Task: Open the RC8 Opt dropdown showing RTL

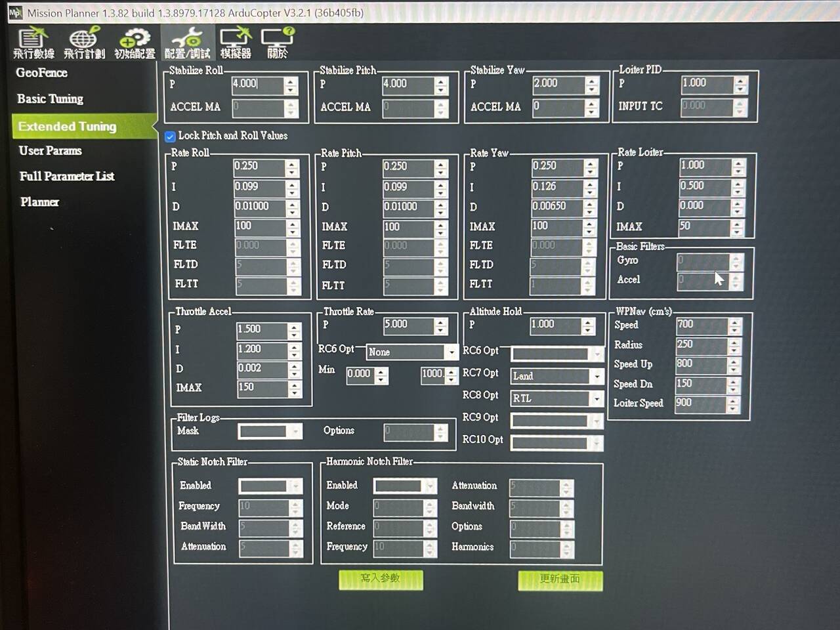Action: coord(596,398)
